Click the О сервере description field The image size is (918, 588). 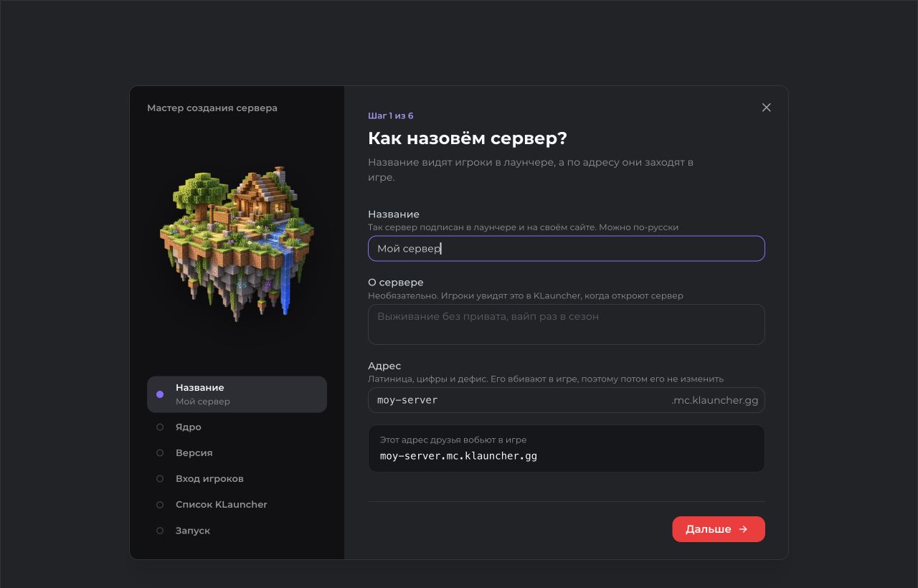pyautogui.click(x=567, y=324)
